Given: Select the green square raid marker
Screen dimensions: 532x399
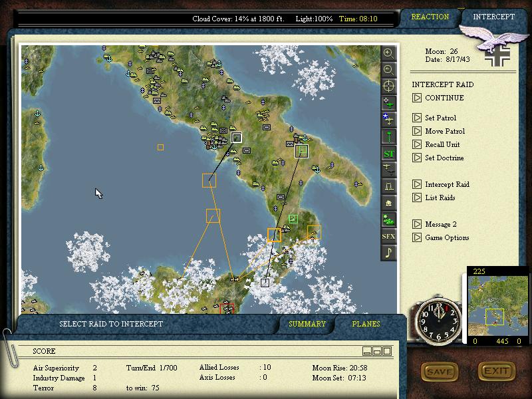Looking at the screenshot, I should pos(293,219).
